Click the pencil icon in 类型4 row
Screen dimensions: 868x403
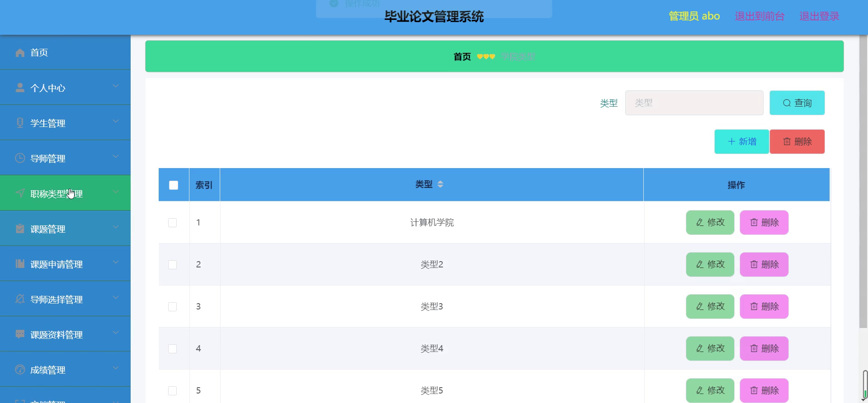pyautogui.click(x=700, y=348)
